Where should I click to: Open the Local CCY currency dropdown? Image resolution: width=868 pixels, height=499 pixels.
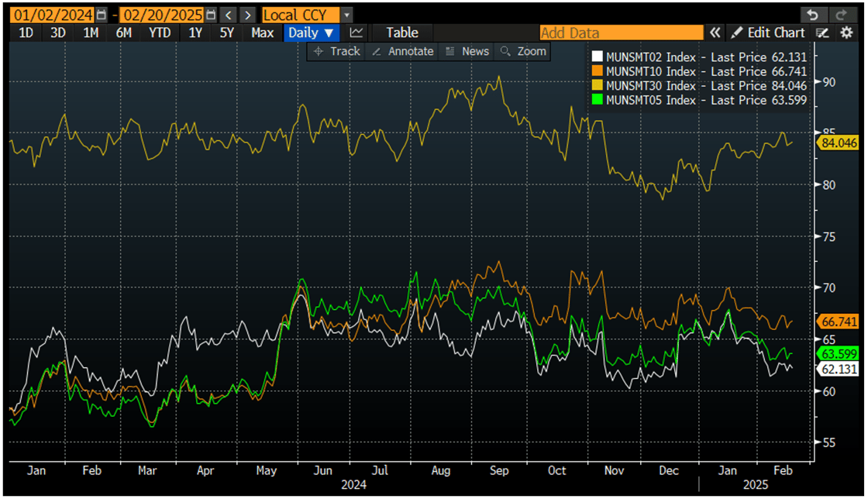click(304, 14)
